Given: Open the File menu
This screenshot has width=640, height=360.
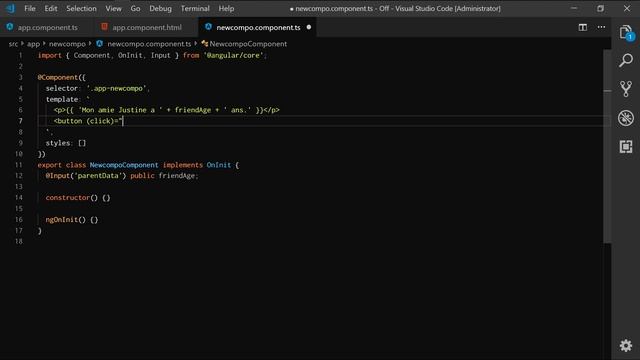Looking at the screenshot, I should click(x=30, y=8).
